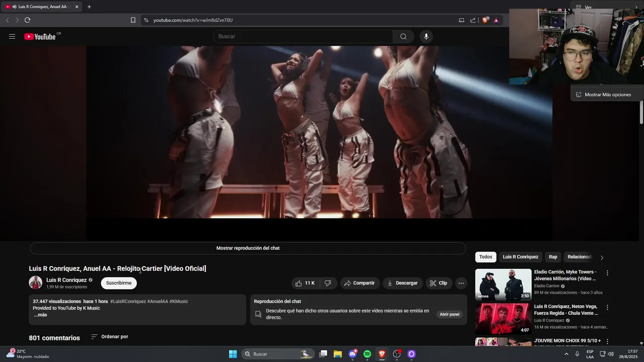Open a new browser tab
This screenshot has height=362, width=644.
89,7
